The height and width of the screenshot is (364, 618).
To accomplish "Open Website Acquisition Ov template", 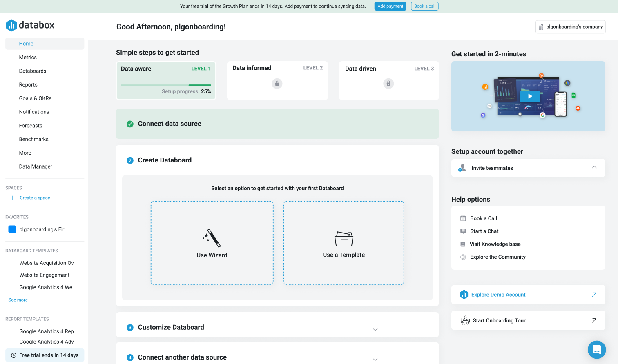I will [x=47, y=263].
